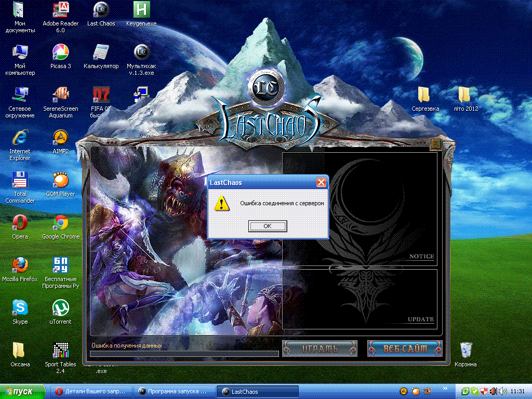The image size is (532, 399).
Task: Click the taskbar clock showing 11:31
Action: 517,392
